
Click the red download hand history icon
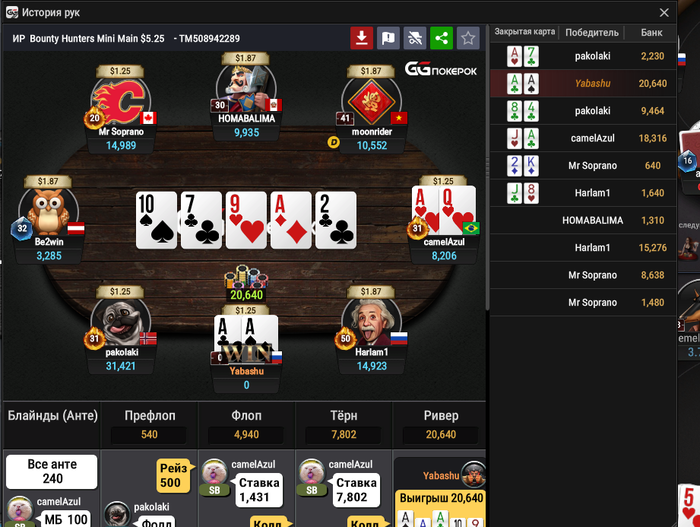point(362,38)
